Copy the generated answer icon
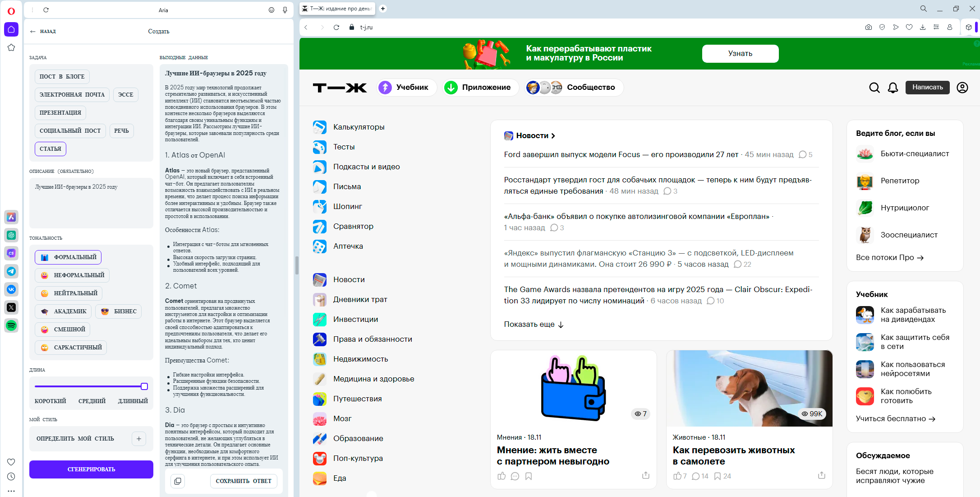The image size is (980, 497). coord(178,481)
